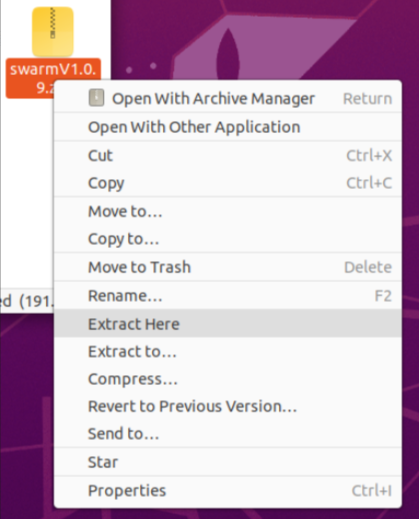The width and height of the screenshot is (419, 519).
Task: Star the selected file
Action: pos(228,462)
